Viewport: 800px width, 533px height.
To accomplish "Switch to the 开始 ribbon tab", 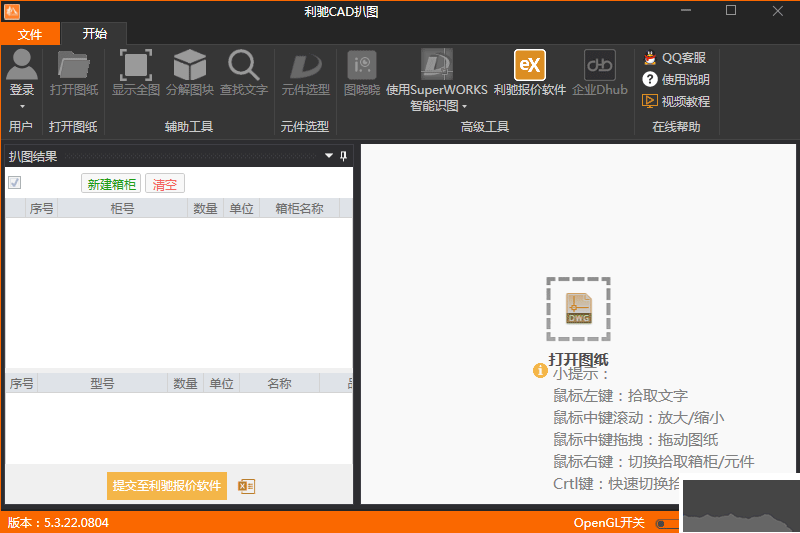I will pos(94,34).
